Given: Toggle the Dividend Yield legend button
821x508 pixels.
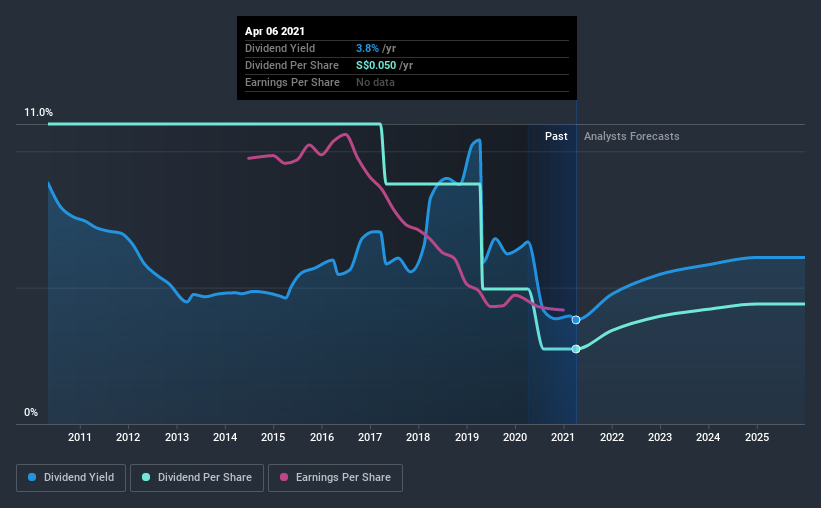Looking at the screenshot, I should click(71, 478).
